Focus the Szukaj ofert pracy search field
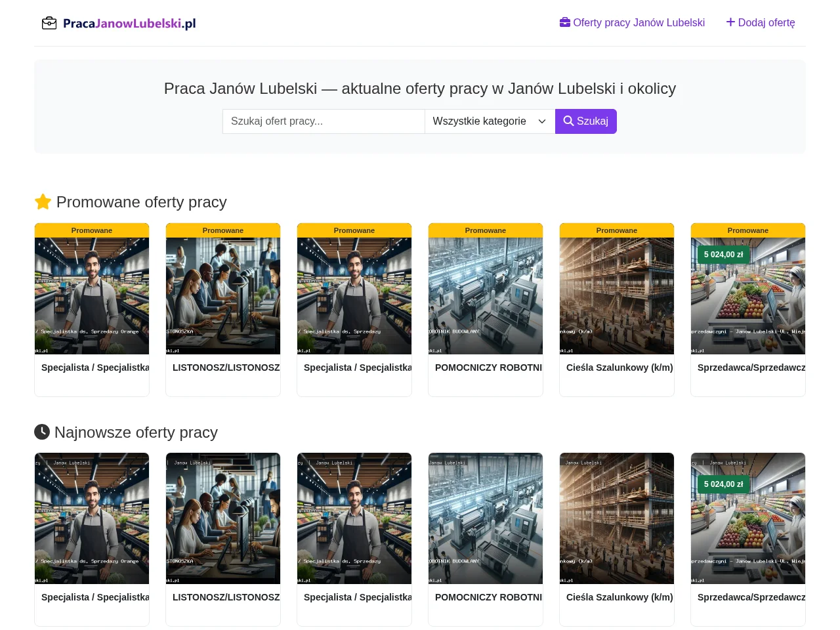Viewport: 840px width, 630px height. coord(324,121)
